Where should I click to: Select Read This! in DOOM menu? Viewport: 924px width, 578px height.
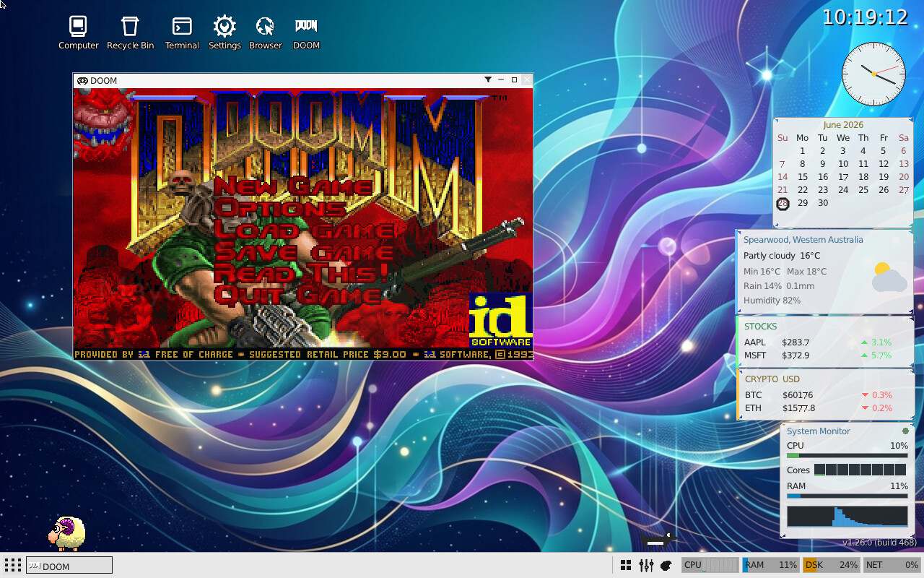(302, 273)
